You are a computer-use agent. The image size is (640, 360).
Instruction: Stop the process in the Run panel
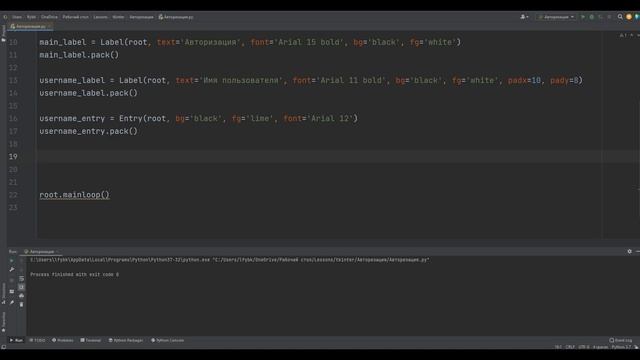click(x=11, y=280)
